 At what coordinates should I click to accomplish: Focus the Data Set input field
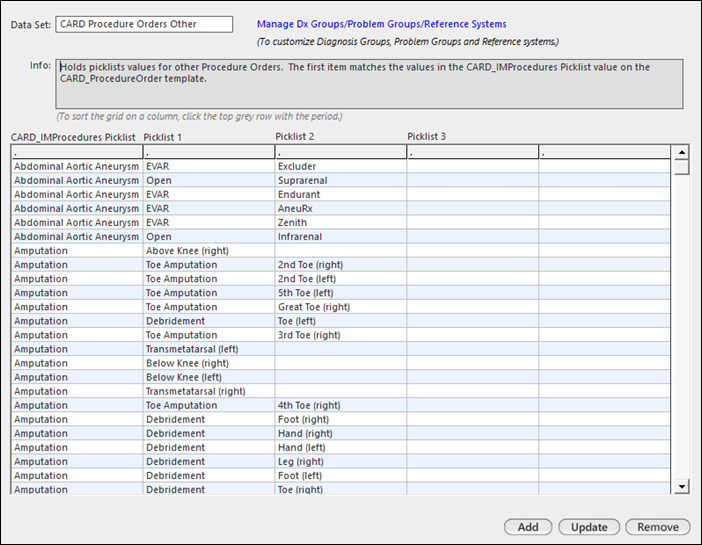144,24
